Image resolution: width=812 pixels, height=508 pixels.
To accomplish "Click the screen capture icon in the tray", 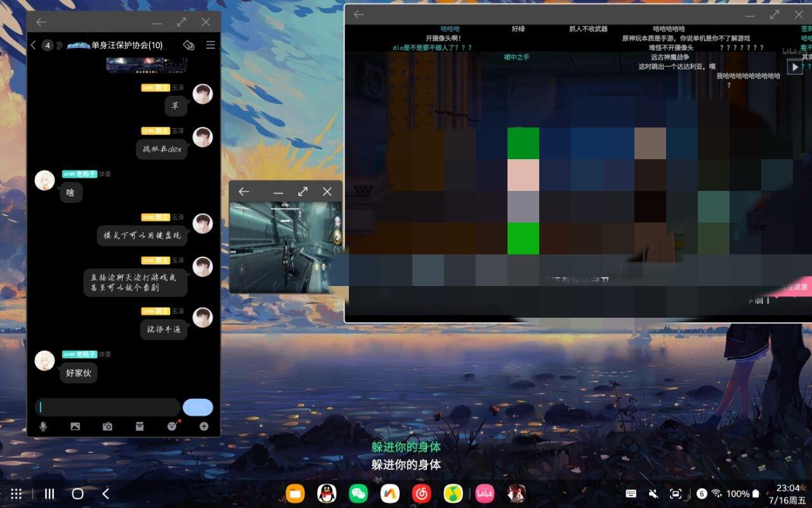I will (676, 493).
